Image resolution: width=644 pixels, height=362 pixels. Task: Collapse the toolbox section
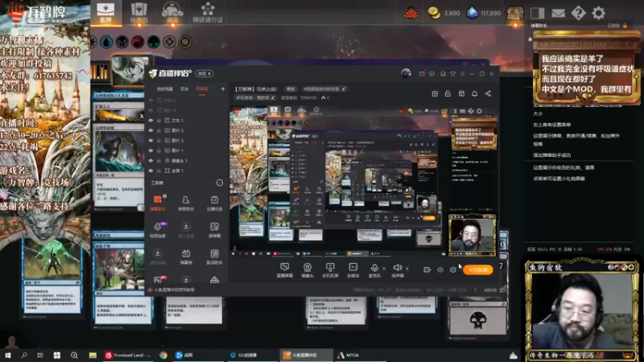tap(220, 183)
